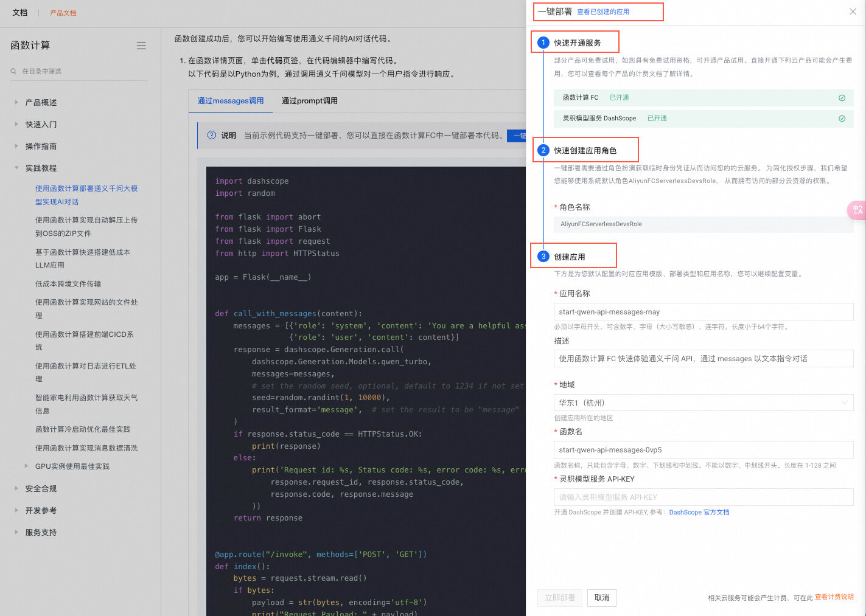This screenshot has height=616, width=866.
Task: Click the 快速创建应用角色 step heading
Action: [585, 150]
